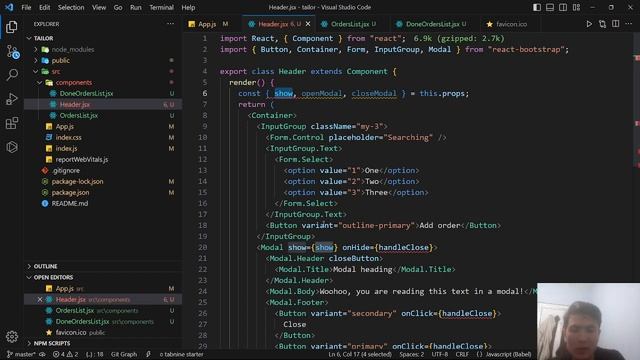Image resolution: width=640 pixels, height=360 pixels.
Task: Change indentation via Spaces: 2
Action: coord(411,354)
